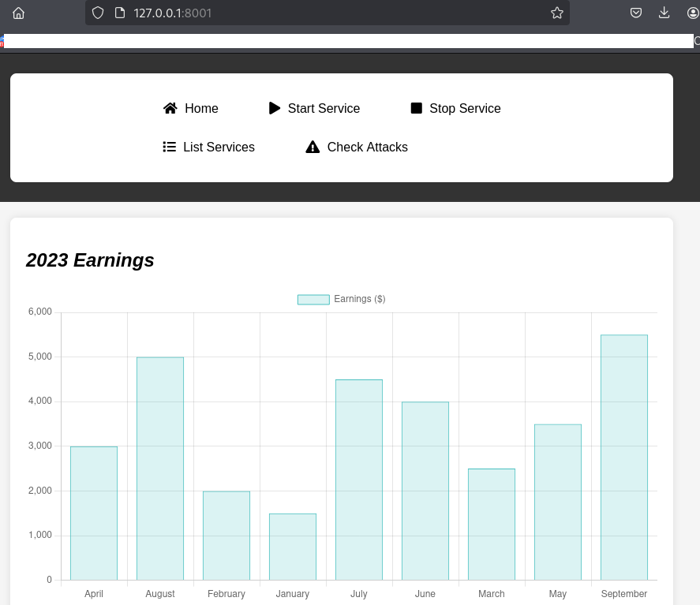The height and width of the screenshot is (605, 700).
Task: Go to the List Services link
Action: tap(219, 147)
